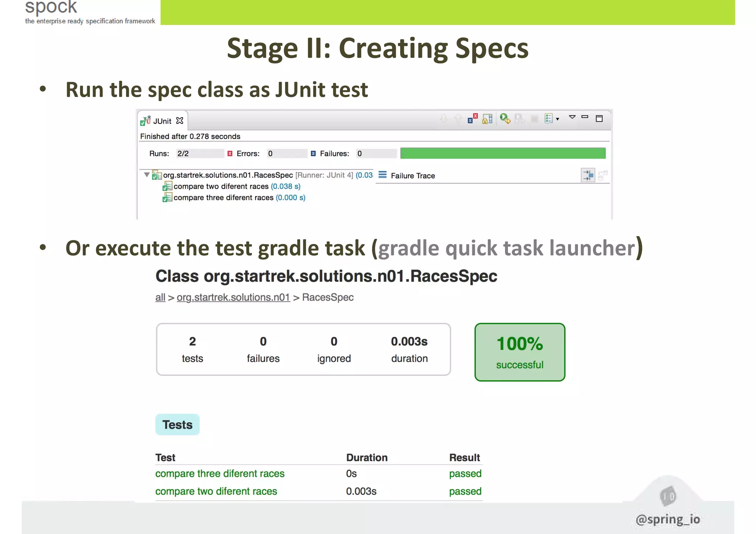Minimize the JUnit view panel
Viewport: 756px width, 534px height.
point(585,117)
